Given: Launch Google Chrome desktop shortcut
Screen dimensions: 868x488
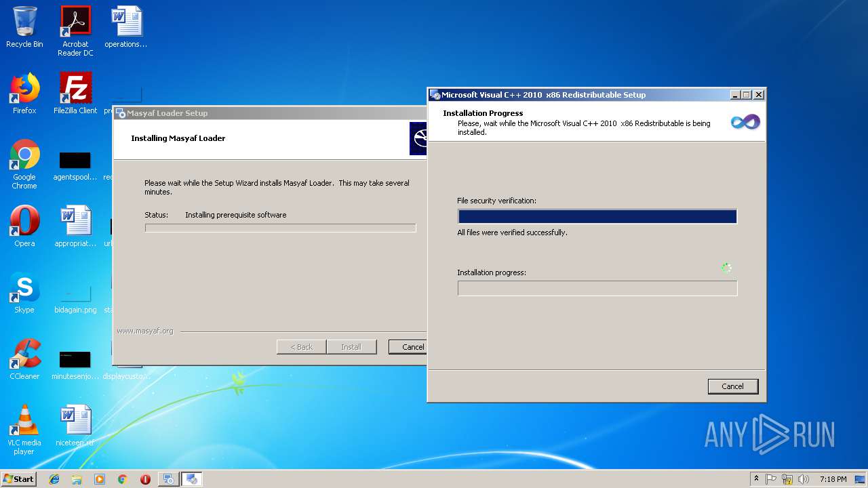Looking at the screenshot, I should pyautogui.click(x=24, y=164).
